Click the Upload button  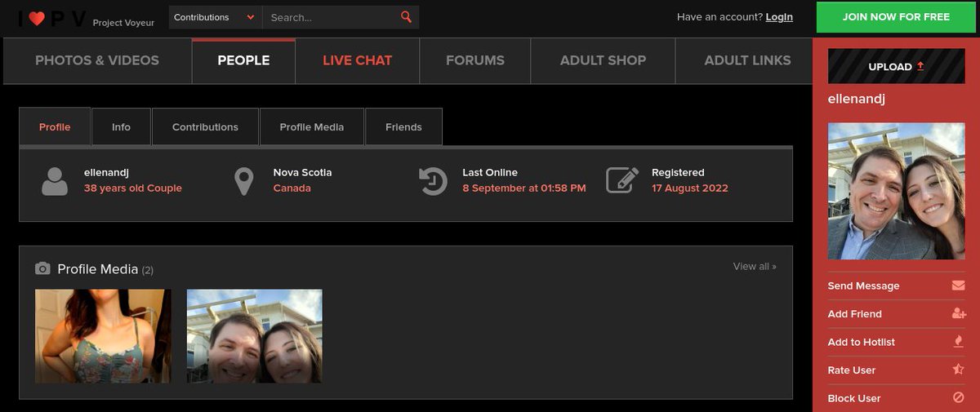(x=896, y=66)
